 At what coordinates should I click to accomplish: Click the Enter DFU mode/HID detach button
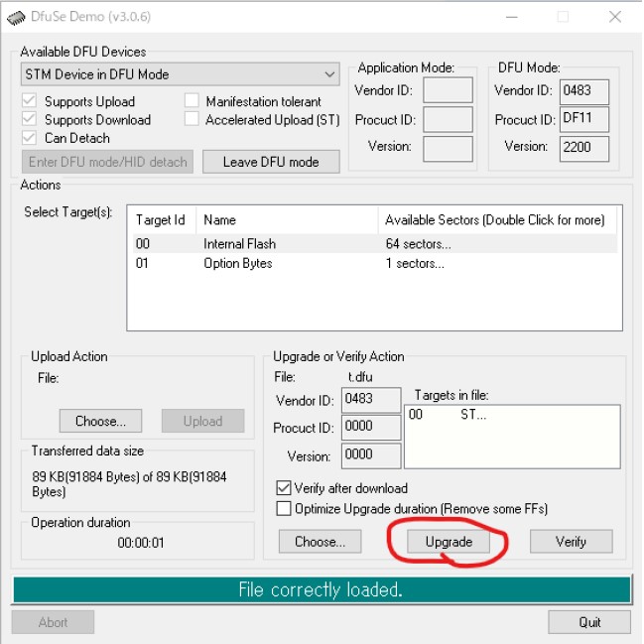pyautogui.click(x=107, y=162)
